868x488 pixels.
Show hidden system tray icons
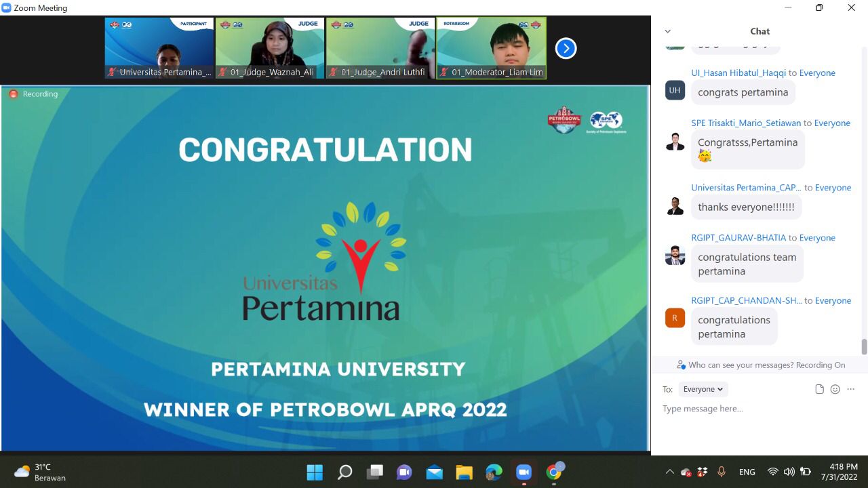(x=670, y=472)
